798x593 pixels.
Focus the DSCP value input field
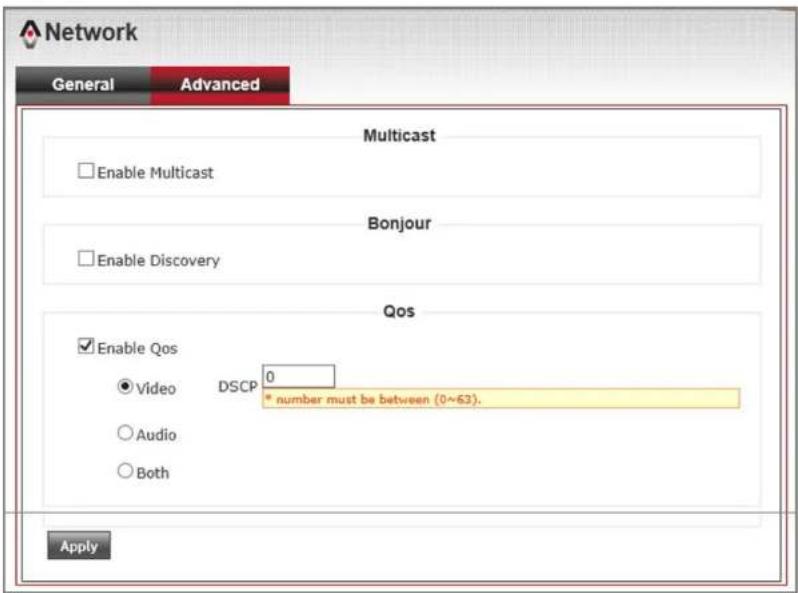(x=298, y=377)
